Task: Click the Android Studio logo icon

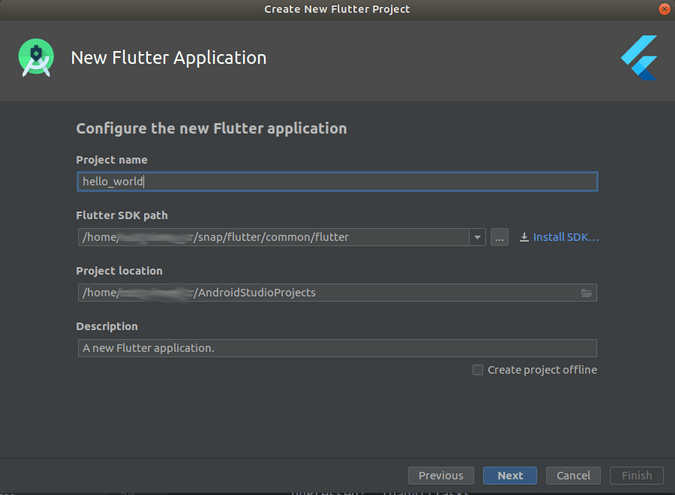Action: coord(36,57)
